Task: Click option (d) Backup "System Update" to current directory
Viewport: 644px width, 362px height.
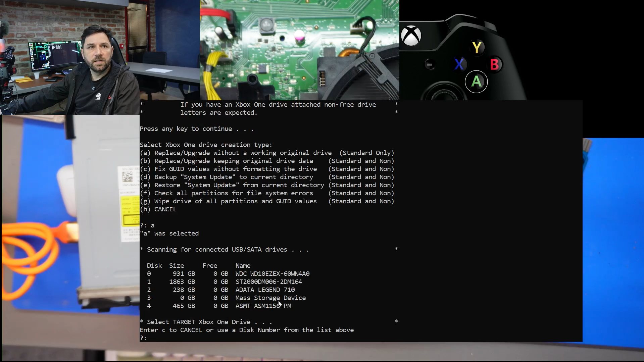Action: tap(267, 177)
